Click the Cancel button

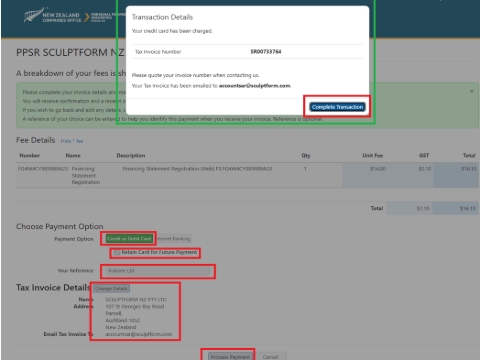tap(270, 357)
